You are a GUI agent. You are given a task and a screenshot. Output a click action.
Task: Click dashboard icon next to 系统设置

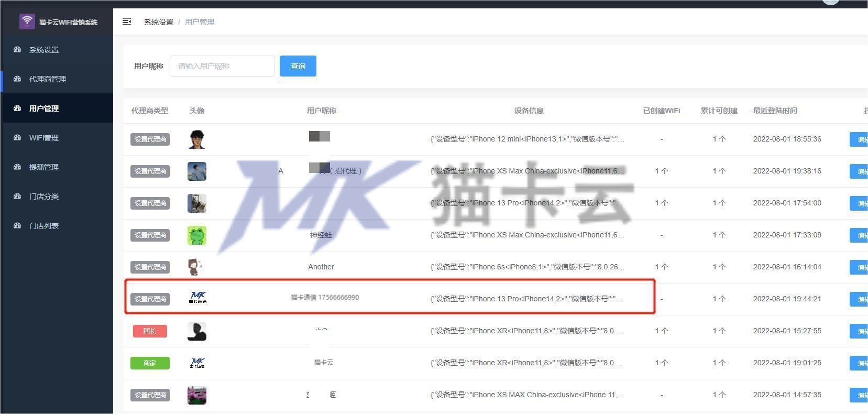point(17,50)
